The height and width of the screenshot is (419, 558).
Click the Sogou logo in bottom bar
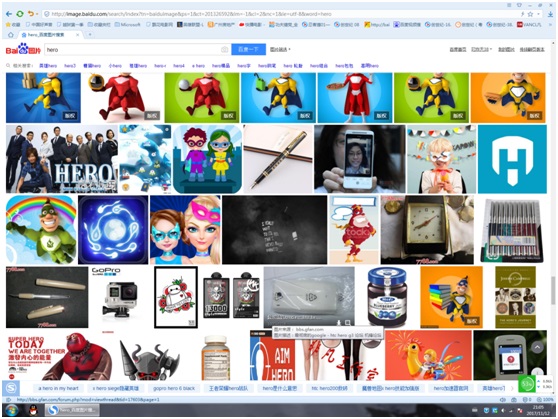(11, 388)
